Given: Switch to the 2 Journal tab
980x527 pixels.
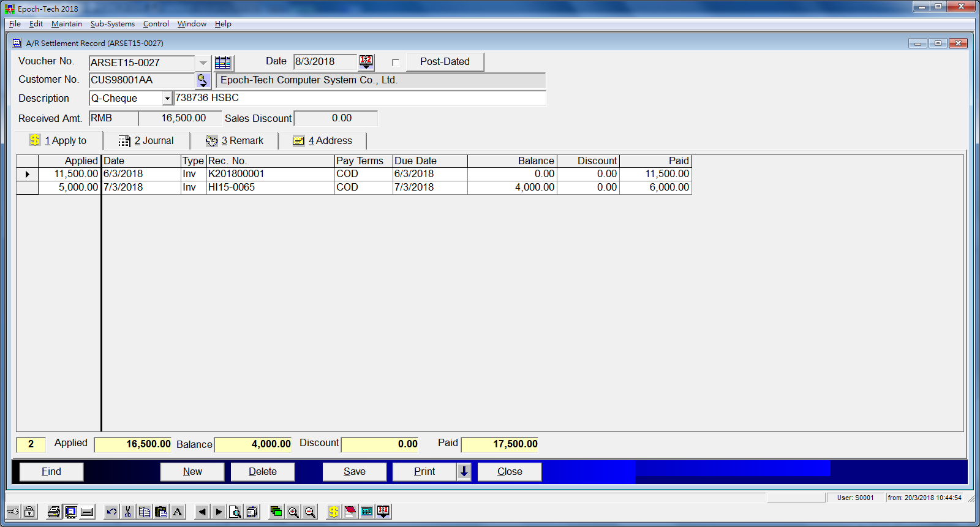Looking at the screenshot, I should [146, 141].
